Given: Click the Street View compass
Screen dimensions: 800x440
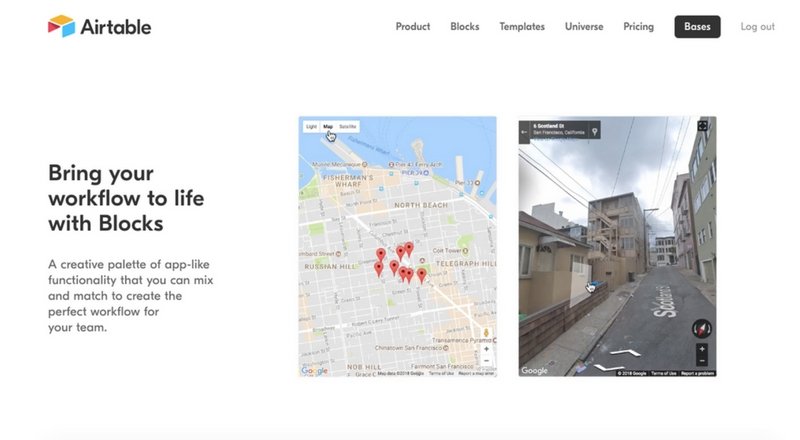Looking at the screenshot, I should (702, 329).
